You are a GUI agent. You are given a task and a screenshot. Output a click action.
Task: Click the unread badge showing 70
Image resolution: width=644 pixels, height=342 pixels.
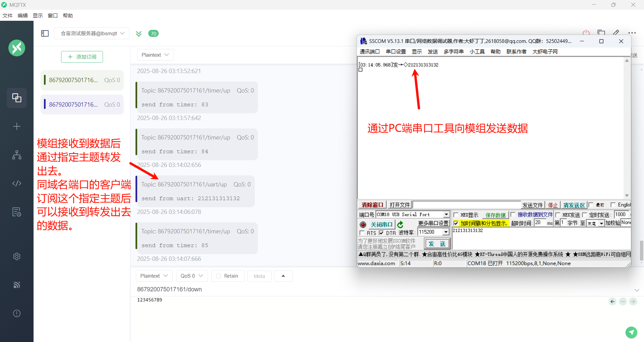(153, 34)
